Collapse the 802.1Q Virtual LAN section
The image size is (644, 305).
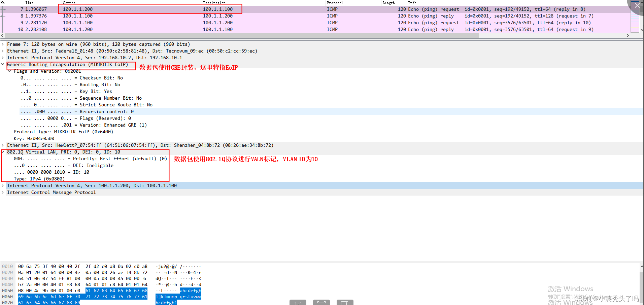[x=3, y=152]
